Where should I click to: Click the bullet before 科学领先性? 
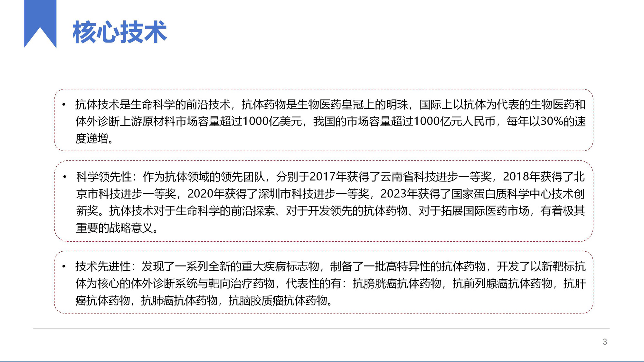[x=65, y=177]
